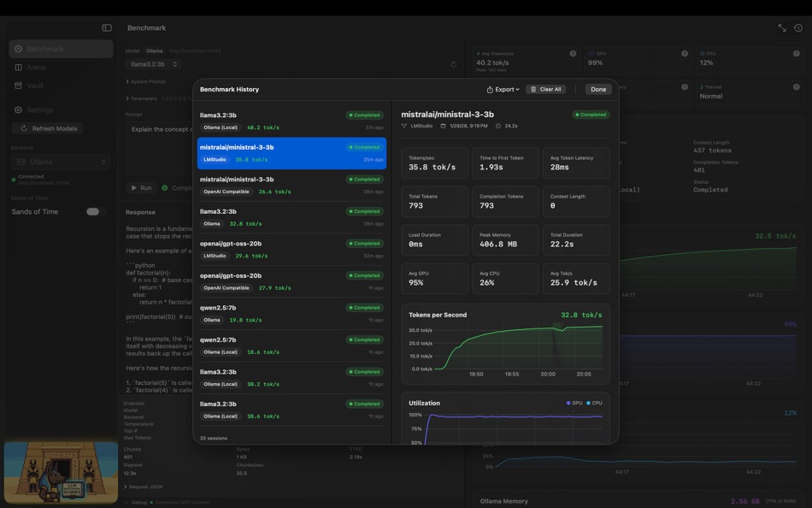The width and height of the screenshot is (812, 508).
Task: Open the Export dropdown menu
Action: click(x=503, y=89)
